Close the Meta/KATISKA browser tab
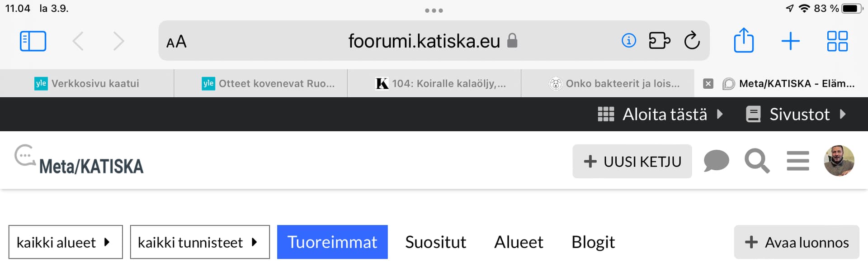The height and width of the screenshot is (273, 868). (x=708, y=84)
